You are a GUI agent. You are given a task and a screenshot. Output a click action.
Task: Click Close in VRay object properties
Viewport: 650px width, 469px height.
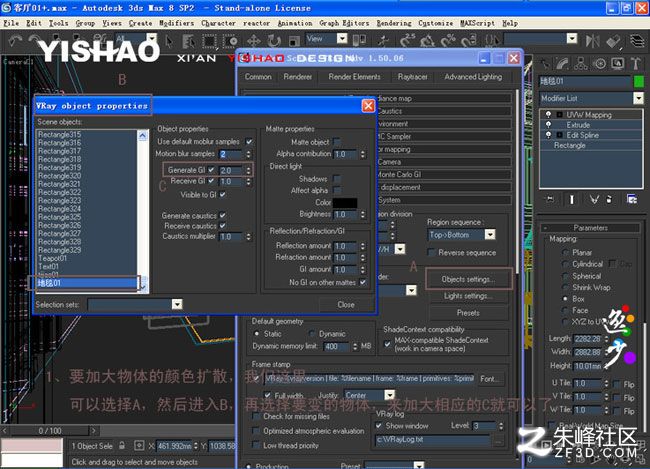[x=346, y=304]
